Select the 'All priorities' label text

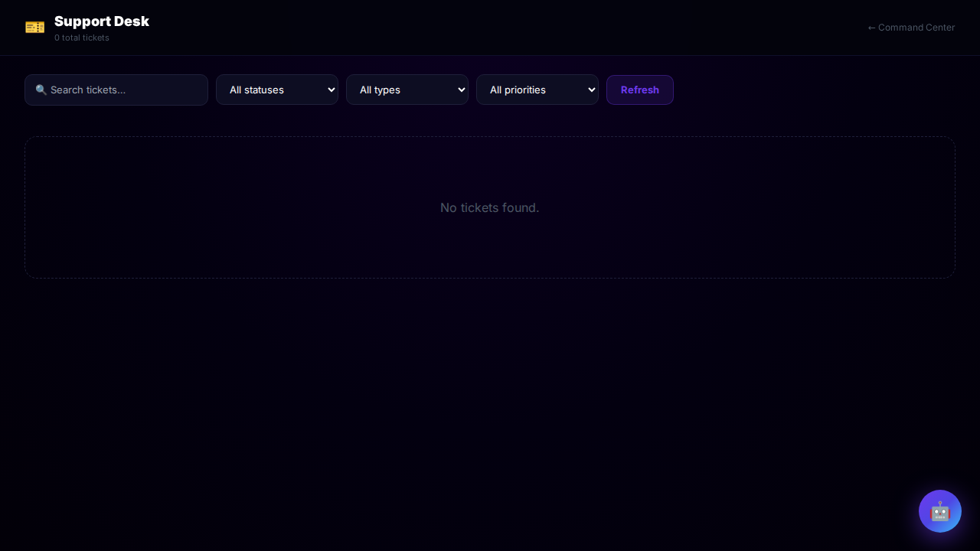[518, 90]
